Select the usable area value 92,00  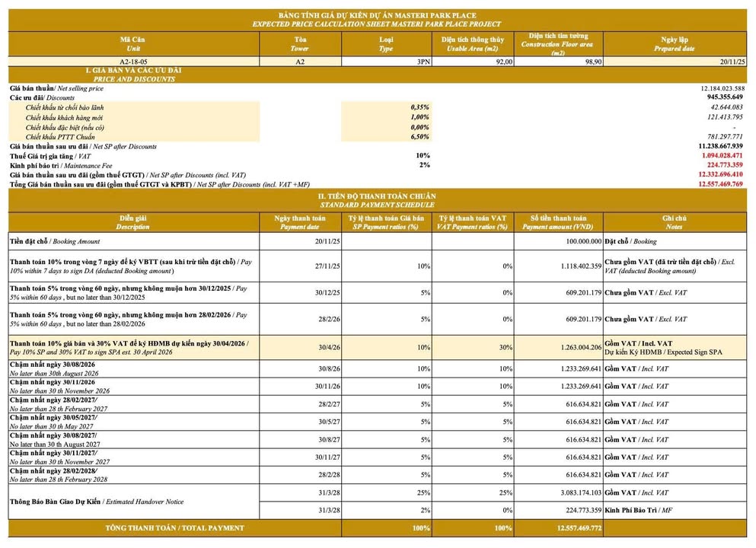click(x=472, y=62)
